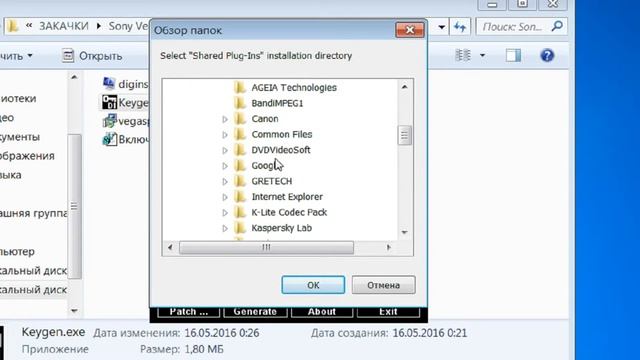Select the BandiMPEG1 folder
This screenshot has width=640, height=360.
pyautogui.click(x=277, y=103)
